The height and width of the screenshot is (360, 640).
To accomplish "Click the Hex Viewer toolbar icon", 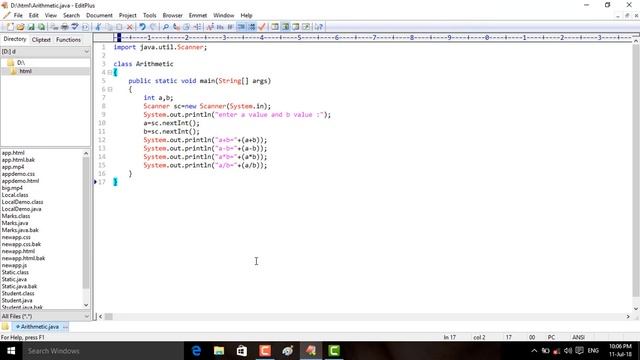I will 220,27.
